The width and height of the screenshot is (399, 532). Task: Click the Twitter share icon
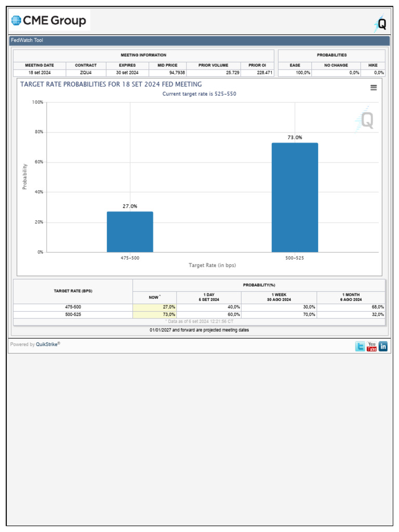pos(360,347)
